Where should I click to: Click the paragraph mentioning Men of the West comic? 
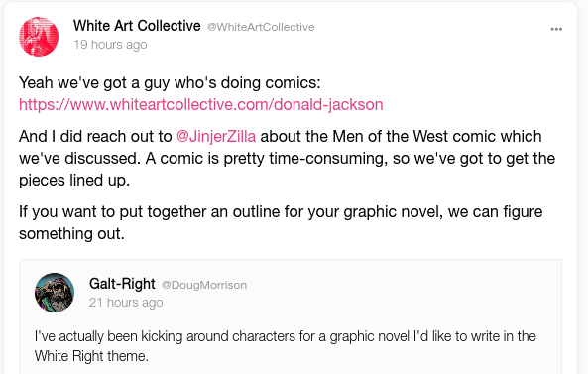click(287, 158)
